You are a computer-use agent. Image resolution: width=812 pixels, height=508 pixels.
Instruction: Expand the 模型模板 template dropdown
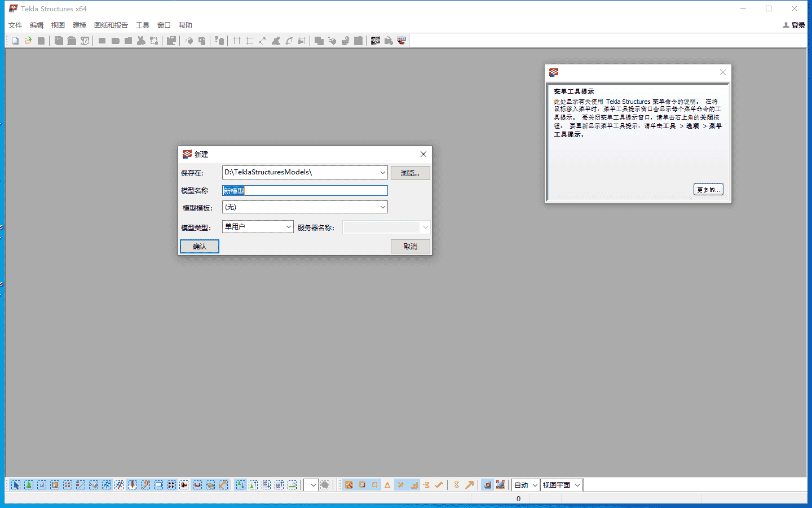tap(382, 207)
